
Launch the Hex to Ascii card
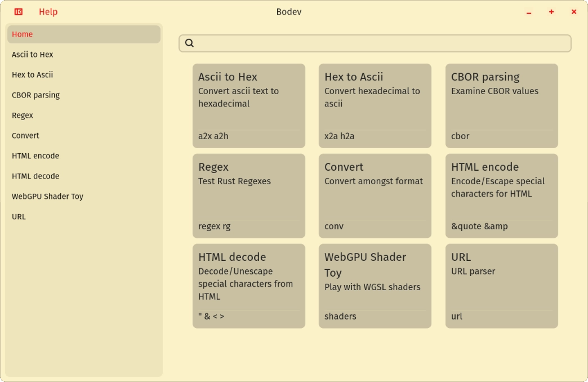click(x=375, y=106)
